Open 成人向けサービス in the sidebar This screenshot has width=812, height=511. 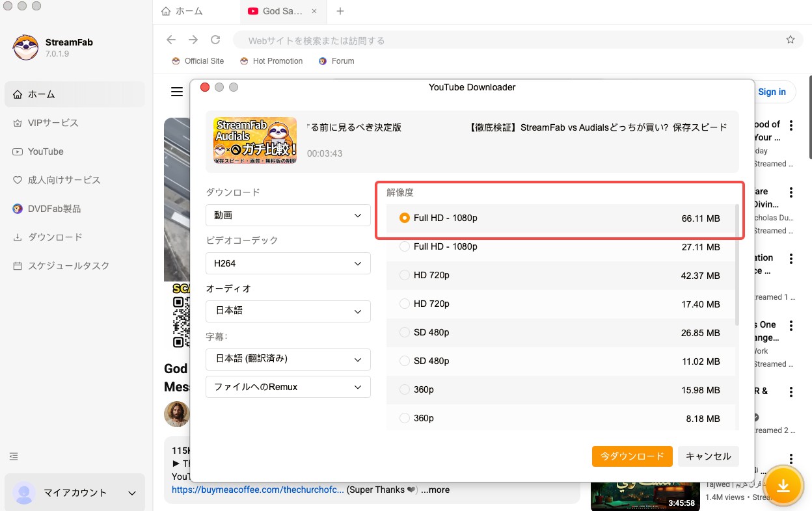click(75, 180)
